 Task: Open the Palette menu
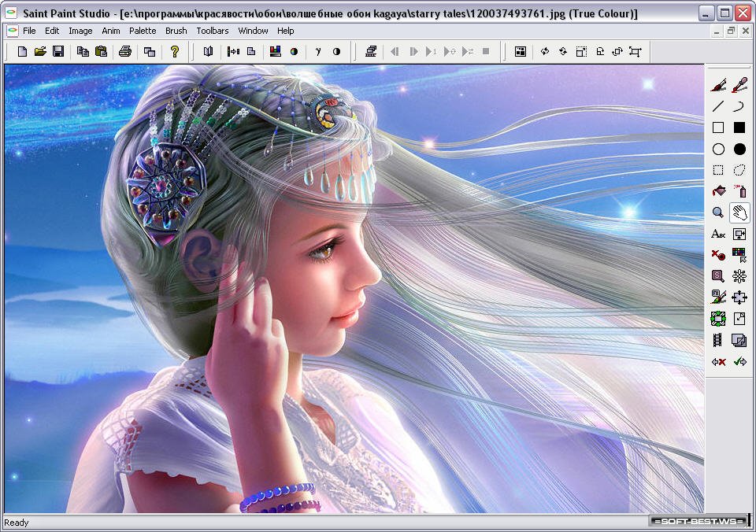point(143,31)
